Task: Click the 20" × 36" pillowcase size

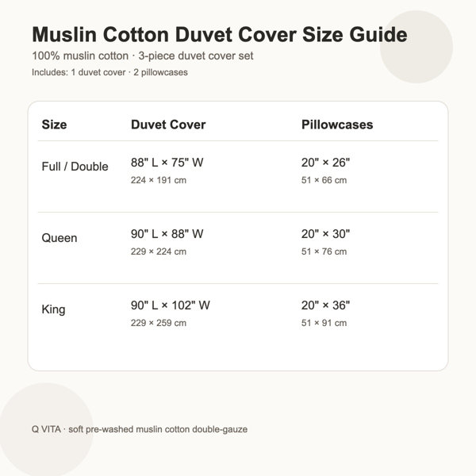Action: (x=325, y=305)
